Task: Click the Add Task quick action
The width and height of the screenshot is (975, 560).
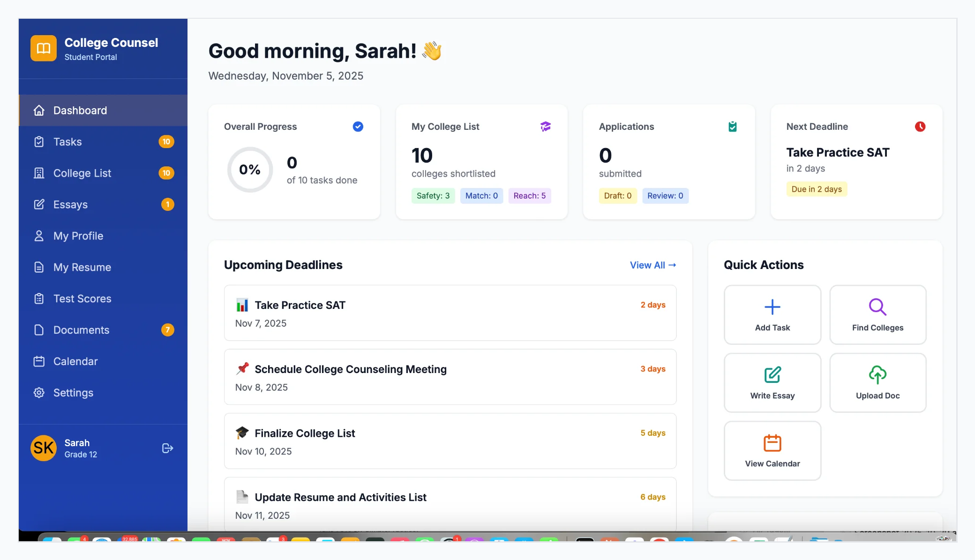Action: pyautogui.click(x=772, y=314)
